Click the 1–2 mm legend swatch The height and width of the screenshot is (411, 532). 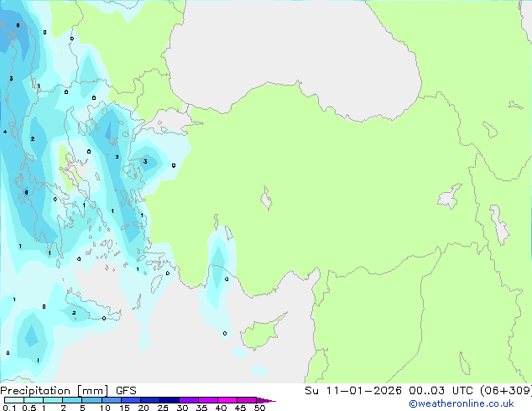point(53,400)
